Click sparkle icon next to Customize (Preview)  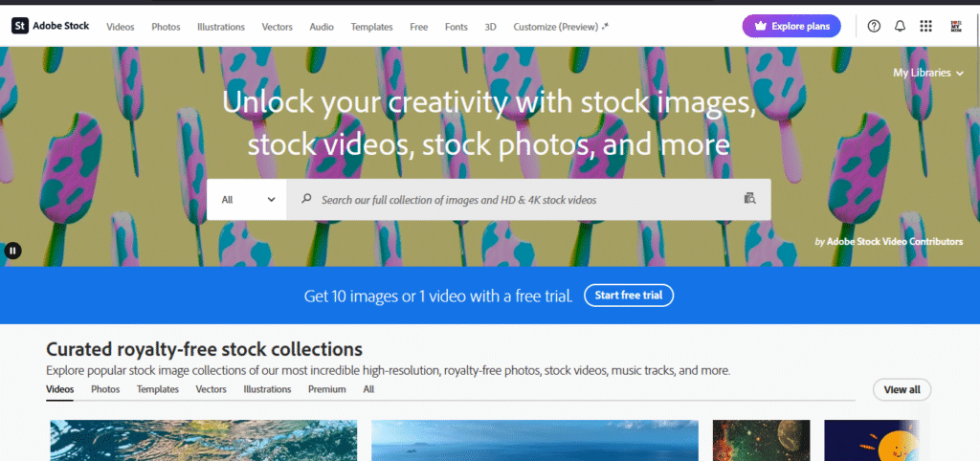(605, 26)
